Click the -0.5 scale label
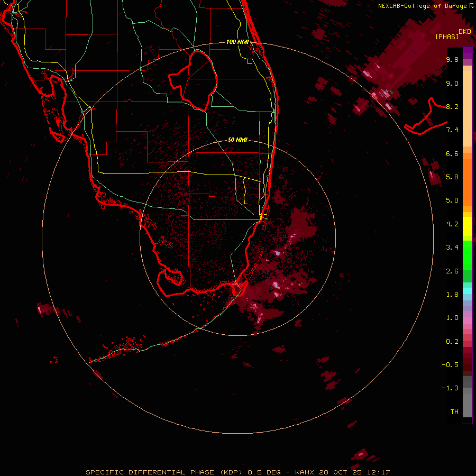The height and width of the screenshot is (476, 476). tap(450, 365)
